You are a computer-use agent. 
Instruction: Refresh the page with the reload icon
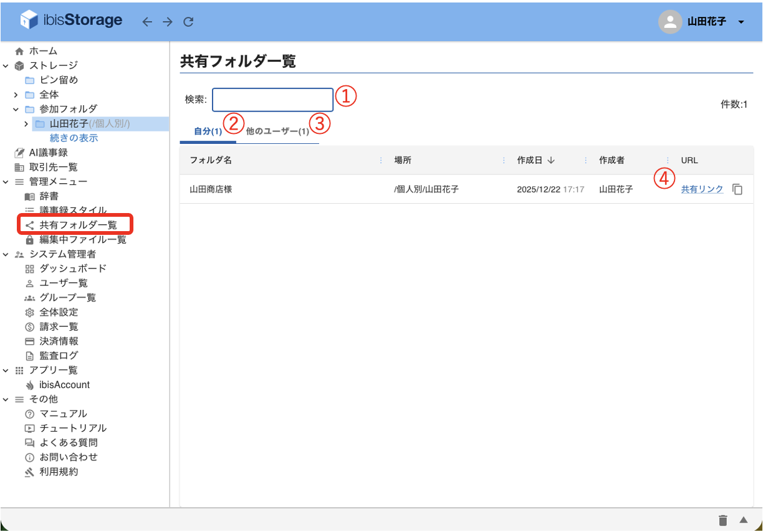point(188,21)
